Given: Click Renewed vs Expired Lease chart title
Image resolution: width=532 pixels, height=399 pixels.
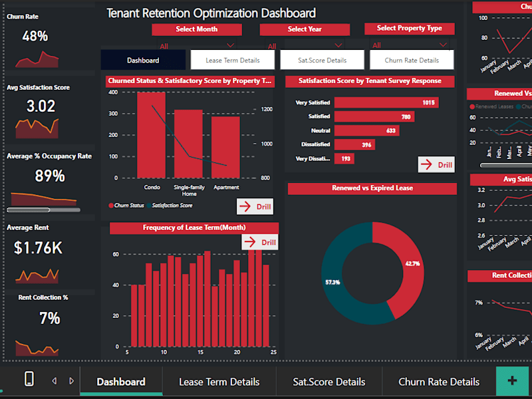Looking at the screenshot, I should pos(372,188).
